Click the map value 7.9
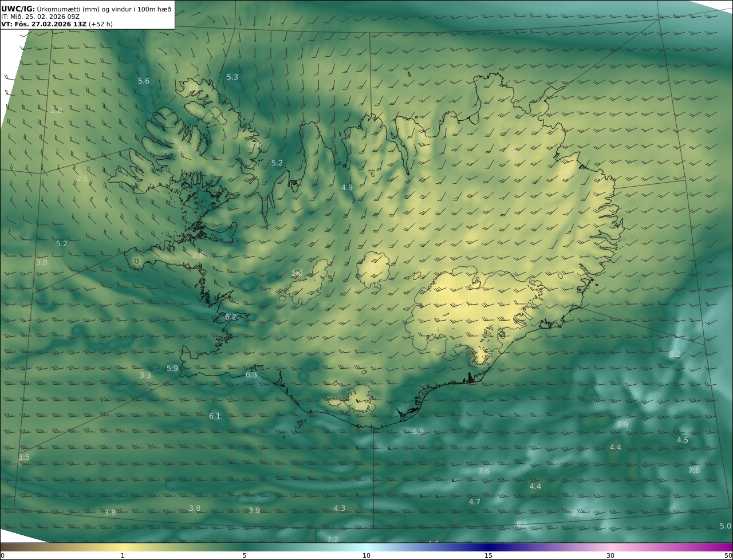Screen dimensions: 733x560 [x=622, y=425]
